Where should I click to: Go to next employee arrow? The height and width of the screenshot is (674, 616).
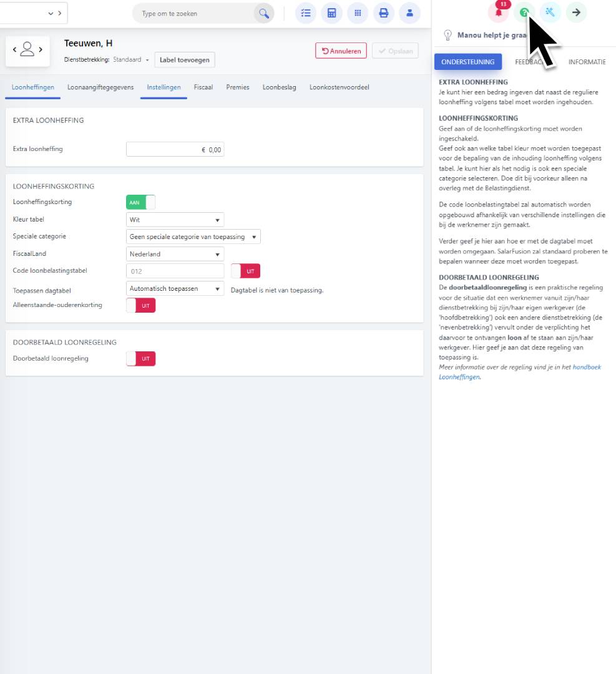41,49
